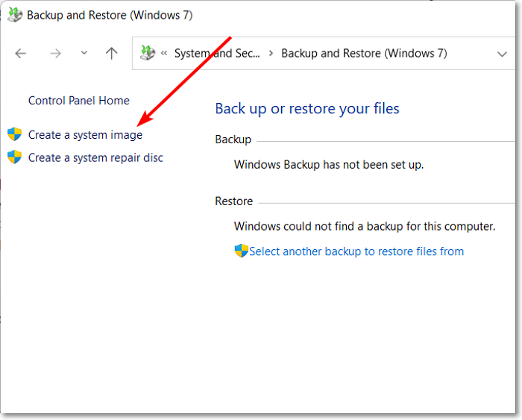This screenshot has height=420, width=522.
Task: Click the Forward navigation arrow
Action: [55, 53]
